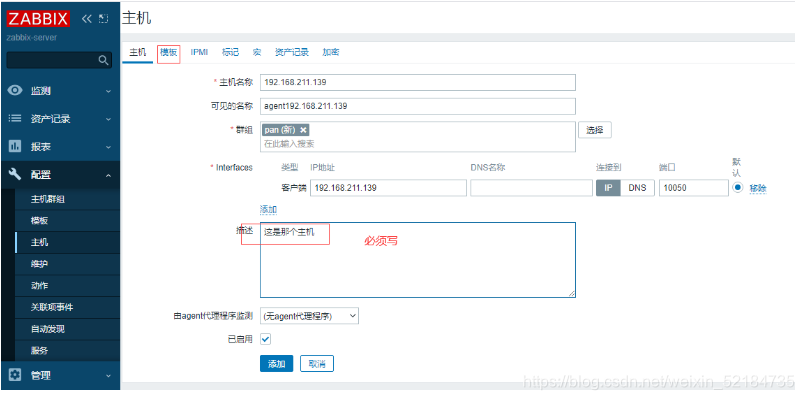Click the DNS名称 input field

[x=531, y=188]
